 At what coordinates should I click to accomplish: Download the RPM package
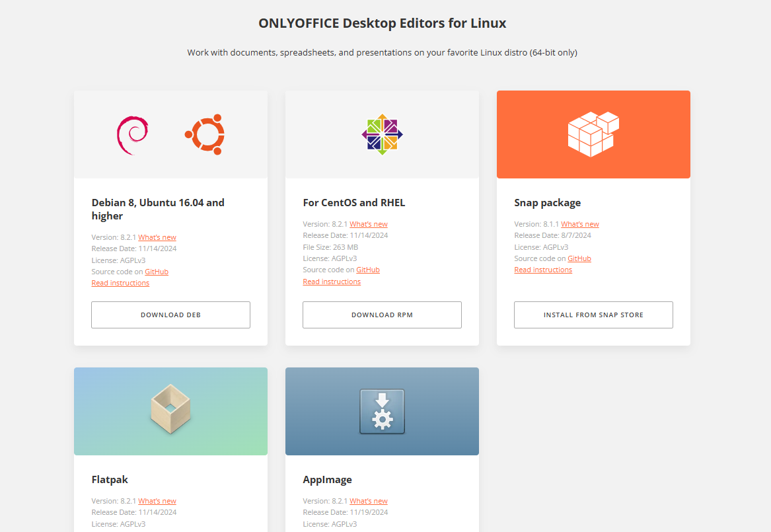coord(382,315)
